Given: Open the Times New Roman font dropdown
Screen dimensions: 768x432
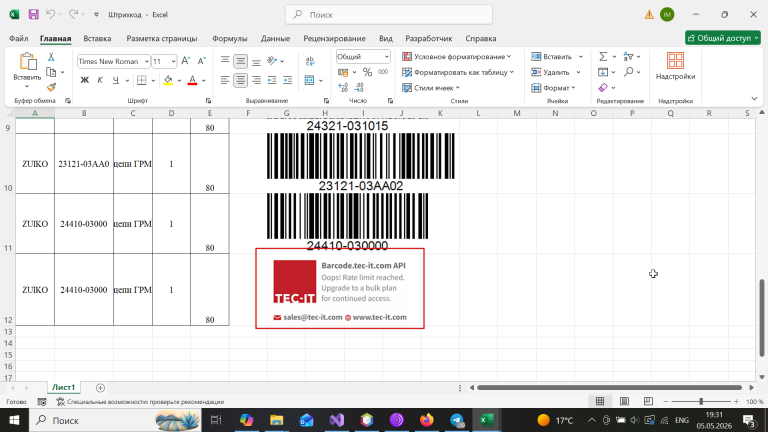Looking at the screenshot, I should [x=146, y=61].
